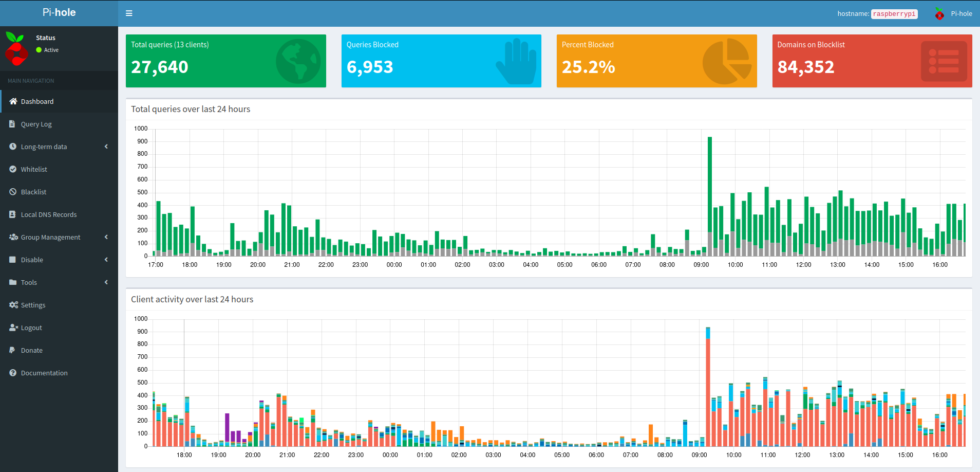Click the Logout user icon
This screenshot has width=980, height=472.
click(13, 328)
